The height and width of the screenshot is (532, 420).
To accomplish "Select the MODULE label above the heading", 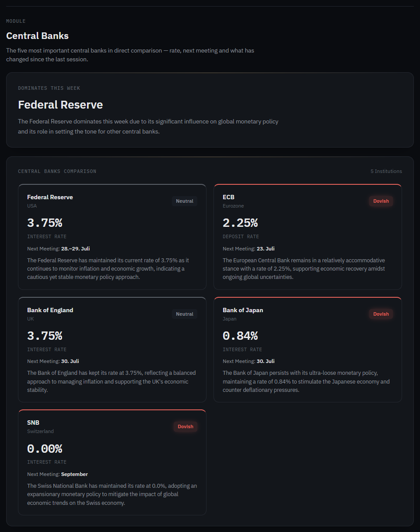I will click(x=16, y=21).
